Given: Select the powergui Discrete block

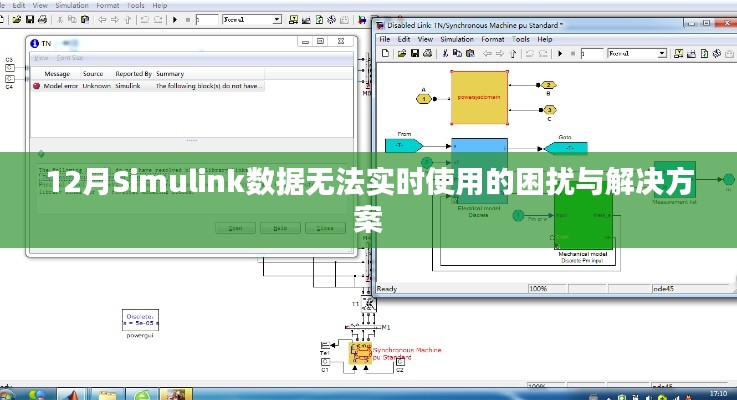Looking at the screenshot, I should (x=140, y=320).
